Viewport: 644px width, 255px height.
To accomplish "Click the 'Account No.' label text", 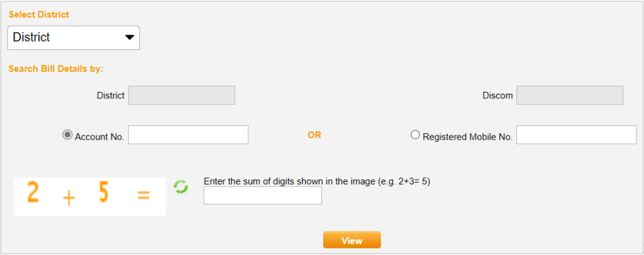I will click(x=99, y=136).
